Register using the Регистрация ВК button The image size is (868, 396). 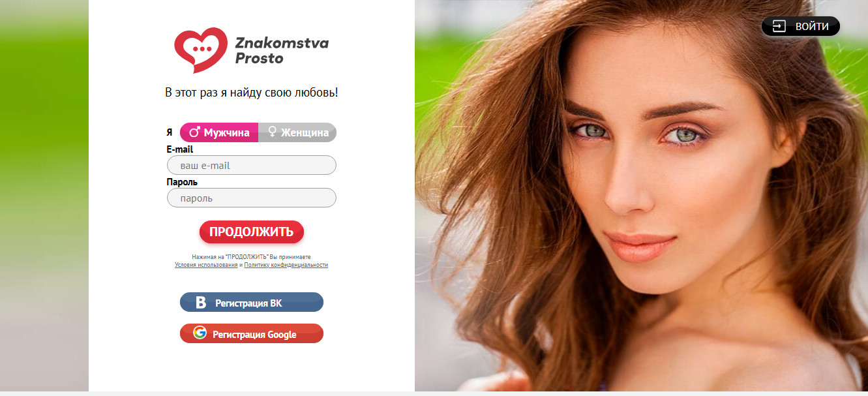pyautogui.click(x=252, y=303)
